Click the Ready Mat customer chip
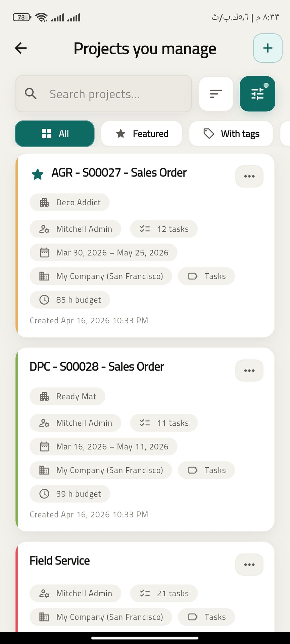This screenshot has width=290, height=644. click(x=67, y=396)
